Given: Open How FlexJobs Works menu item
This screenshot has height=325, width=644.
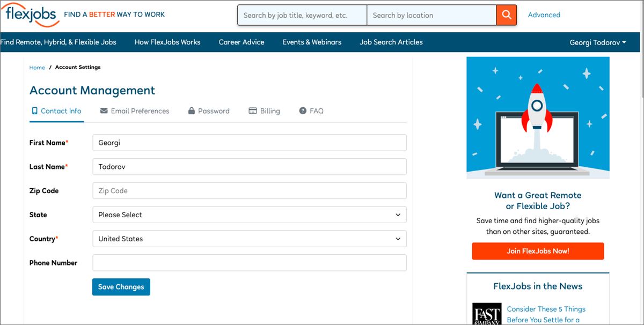Looking at the screenshot, I should coord(167,42).
